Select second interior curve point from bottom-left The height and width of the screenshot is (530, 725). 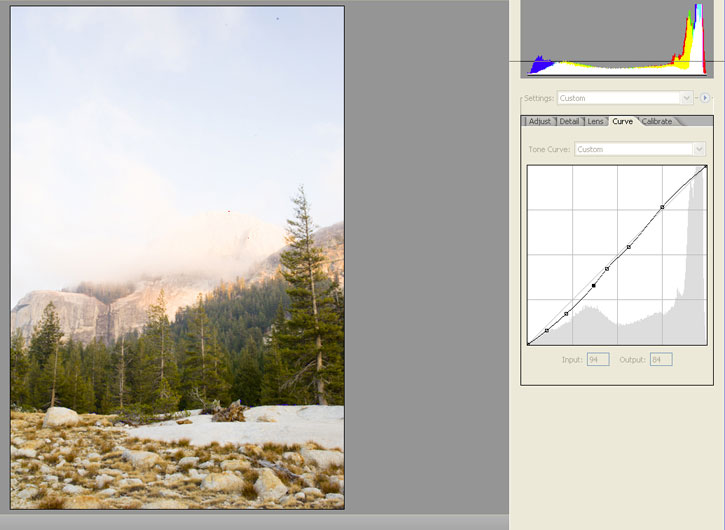566,313
